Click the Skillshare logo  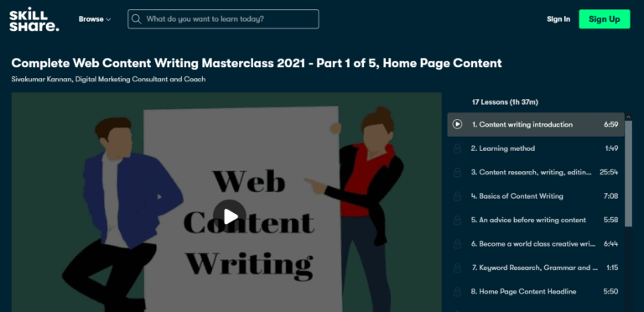34,19
